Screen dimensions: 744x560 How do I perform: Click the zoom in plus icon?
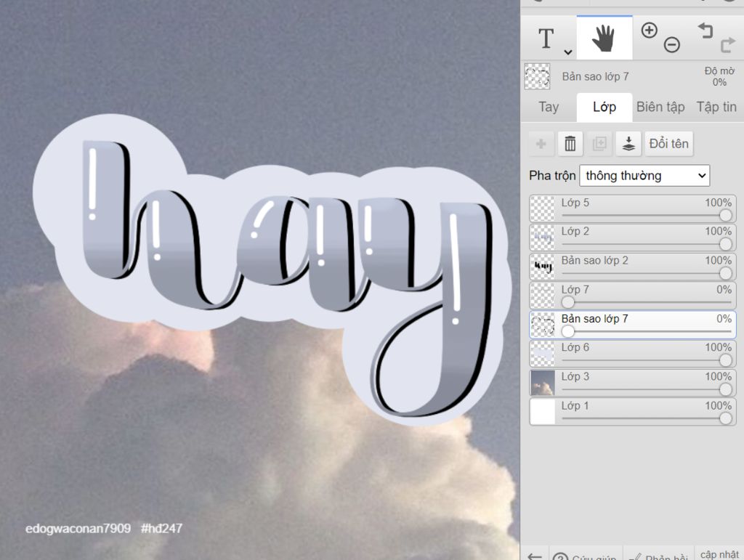click(x=649, y=31)
